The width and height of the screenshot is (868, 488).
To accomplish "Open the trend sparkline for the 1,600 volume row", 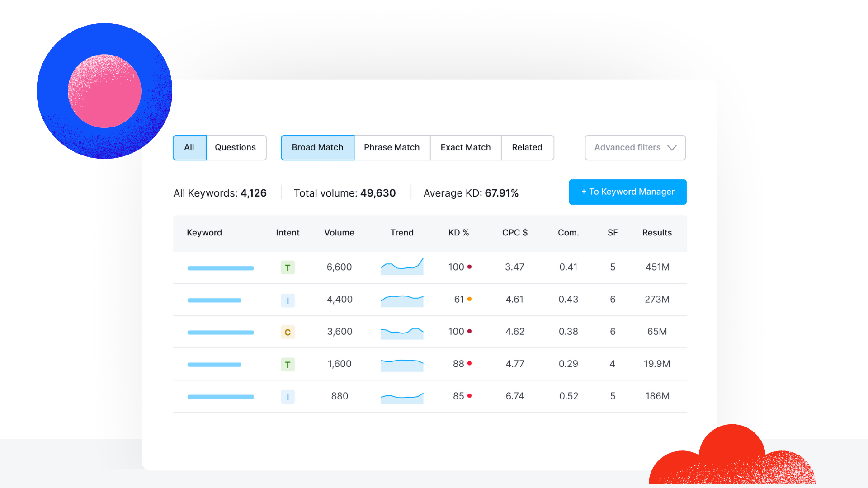I will (402, 366).
